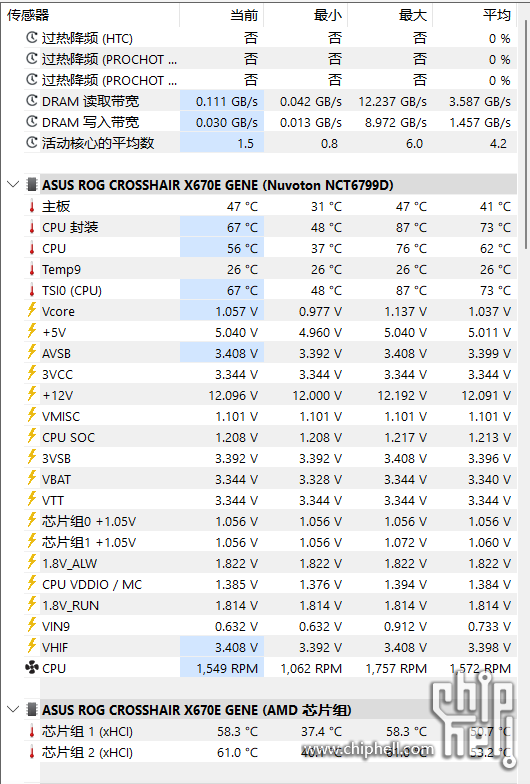Select the Temp9 row label
This screenshot has width=530, height=784.
[62, 269]
